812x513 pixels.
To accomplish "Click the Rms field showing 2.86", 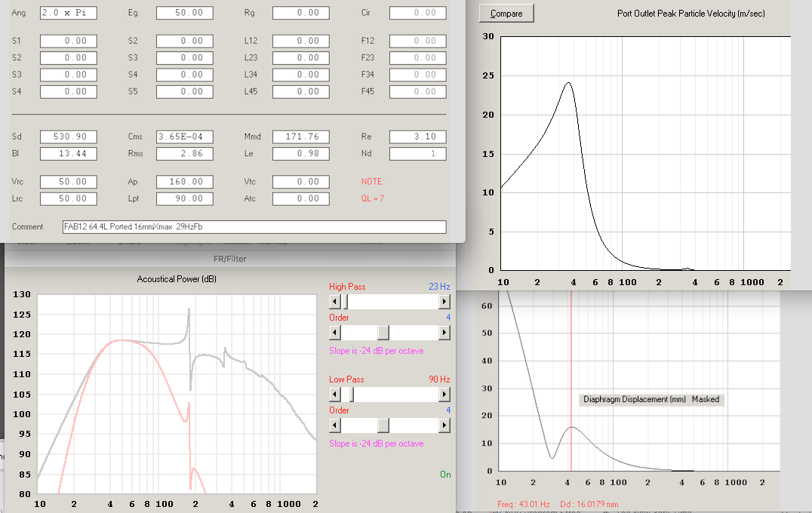I will [185, 154].
